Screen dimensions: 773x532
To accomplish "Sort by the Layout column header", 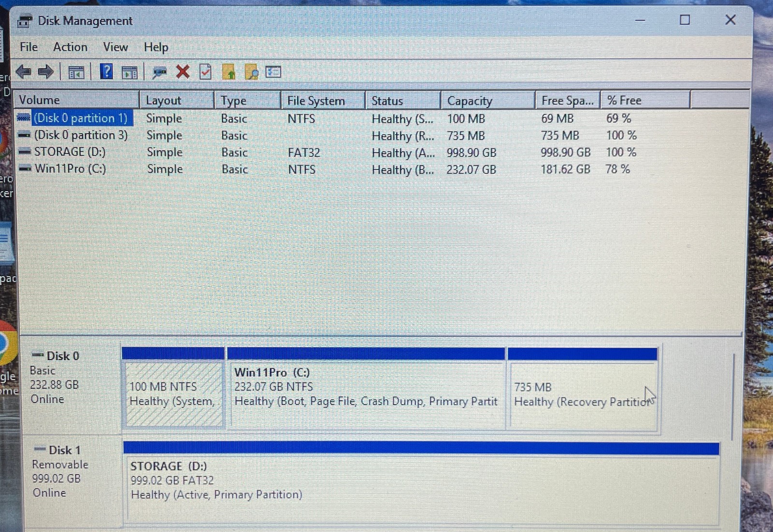I will (177, 100).
